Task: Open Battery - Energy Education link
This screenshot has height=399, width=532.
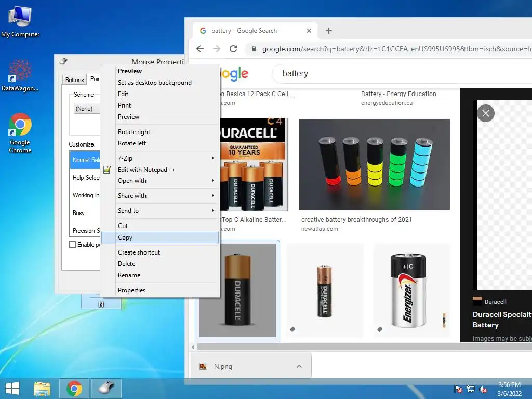Action: (x=398, y=94)
